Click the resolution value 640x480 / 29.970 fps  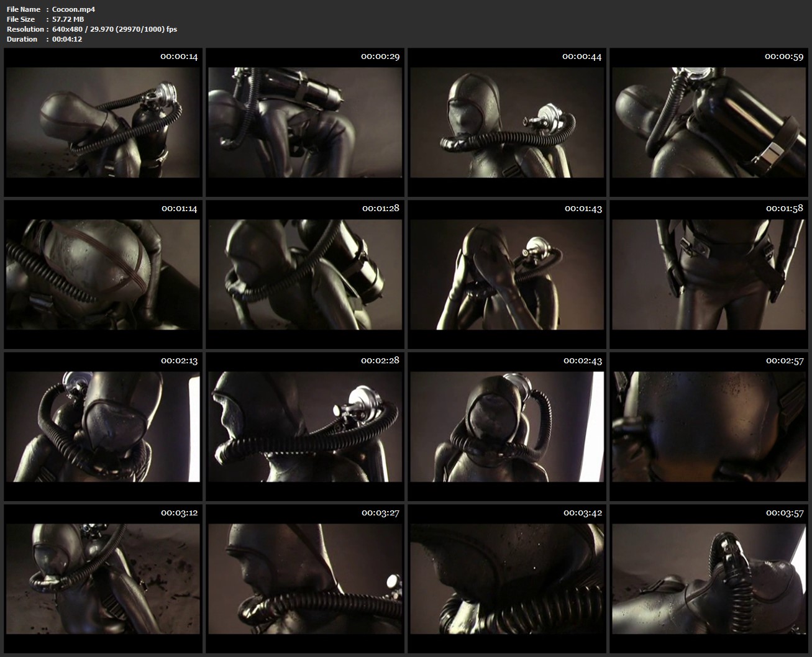pyautogui.click(x=114, y=29)
